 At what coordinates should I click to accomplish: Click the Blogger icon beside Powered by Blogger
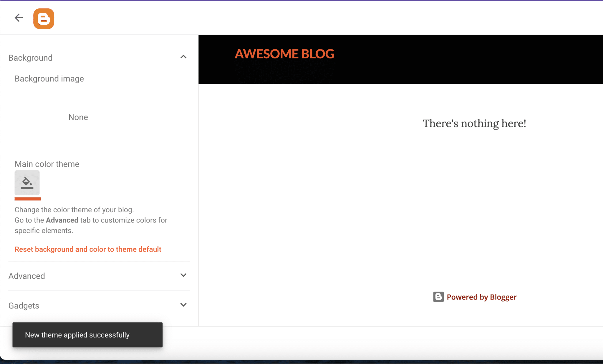438,297
